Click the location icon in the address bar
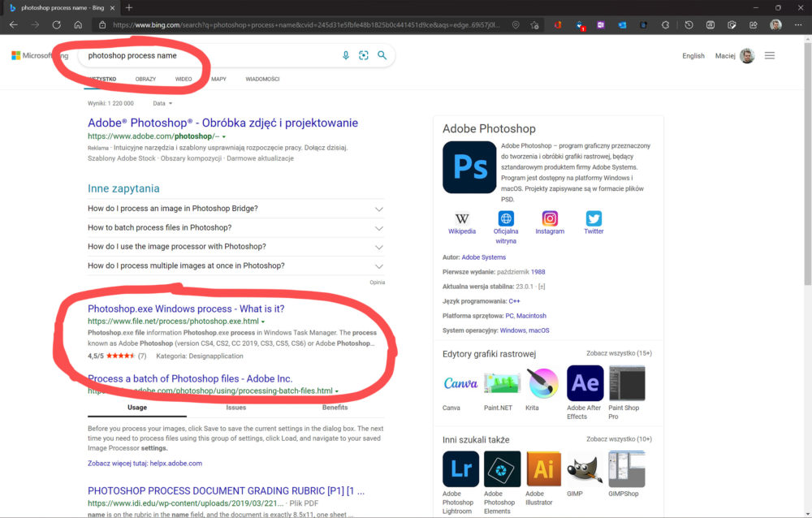Viewport: 812px width, 518px height. (516, 25)
